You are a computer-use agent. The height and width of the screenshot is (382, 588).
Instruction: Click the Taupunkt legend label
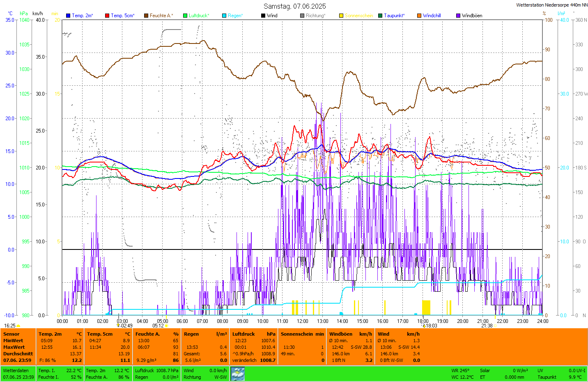point(394,16)
